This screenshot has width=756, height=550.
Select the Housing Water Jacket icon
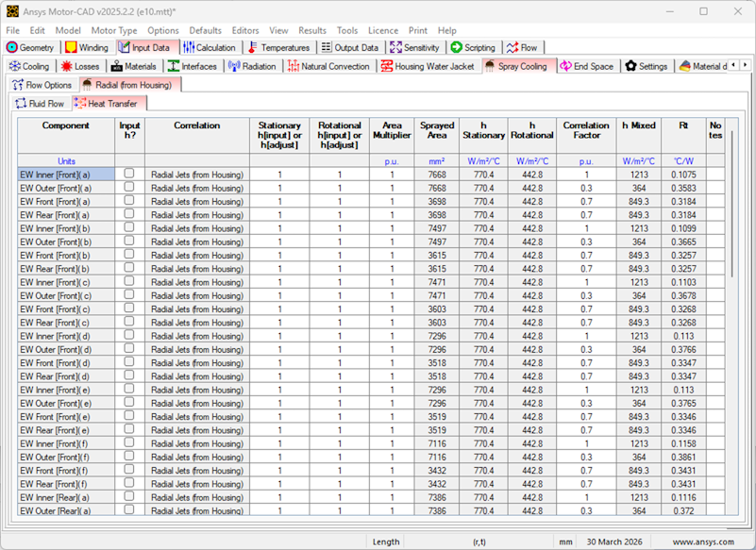(x=387, y=66)
